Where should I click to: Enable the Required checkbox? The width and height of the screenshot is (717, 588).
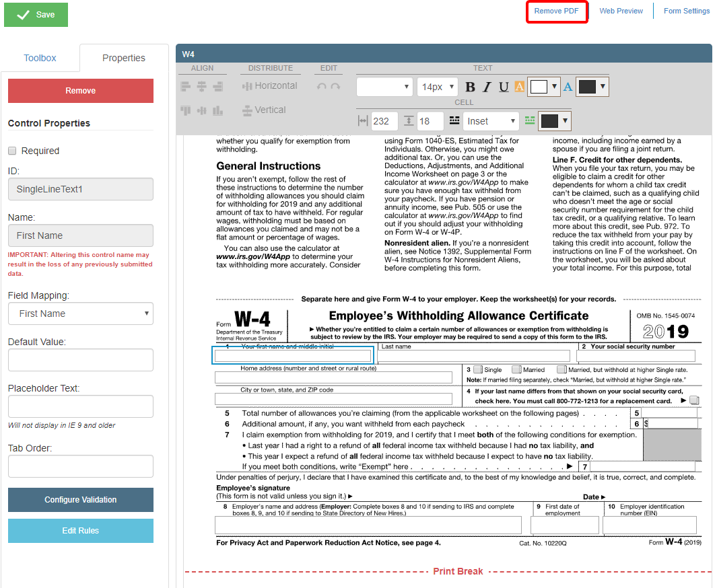coord(12,151)
